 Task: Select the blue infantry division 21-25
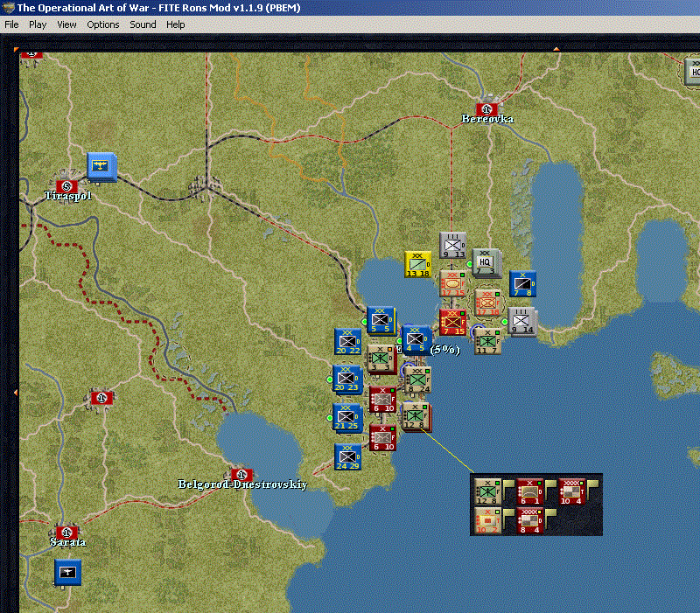click(347, 417)
